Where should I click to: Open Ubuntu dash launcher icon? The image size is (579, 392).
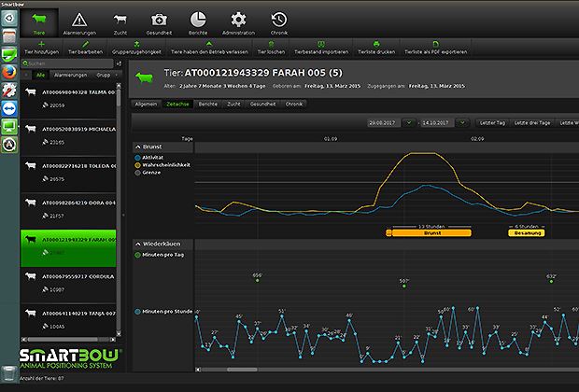click(9, 18)
